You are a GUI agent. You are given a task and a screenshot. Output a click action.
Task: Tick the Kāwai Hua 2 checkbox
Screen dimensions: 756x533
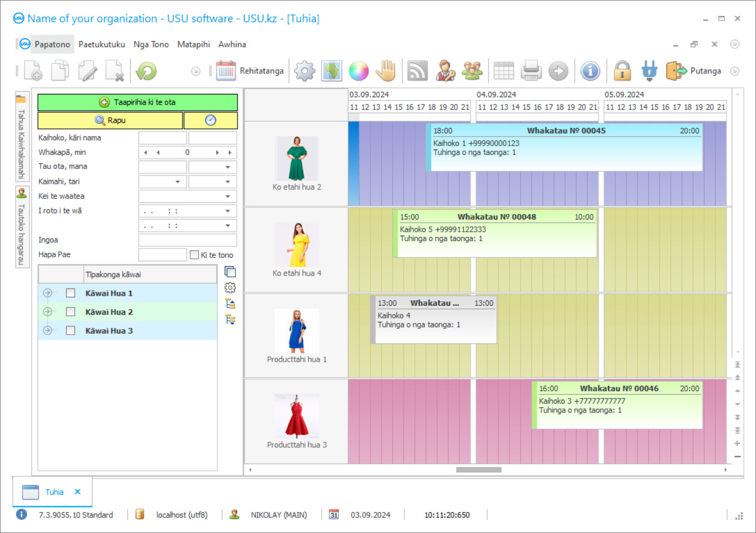(71, 312)
